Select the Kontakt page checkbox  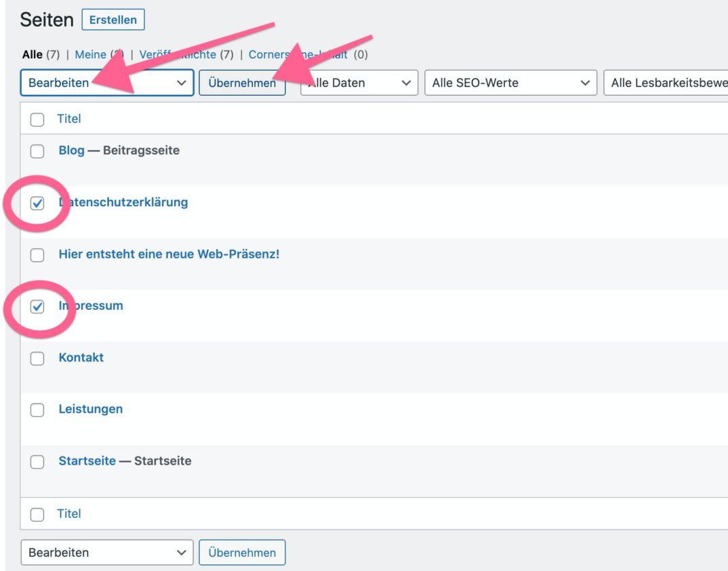click(37, 358)
